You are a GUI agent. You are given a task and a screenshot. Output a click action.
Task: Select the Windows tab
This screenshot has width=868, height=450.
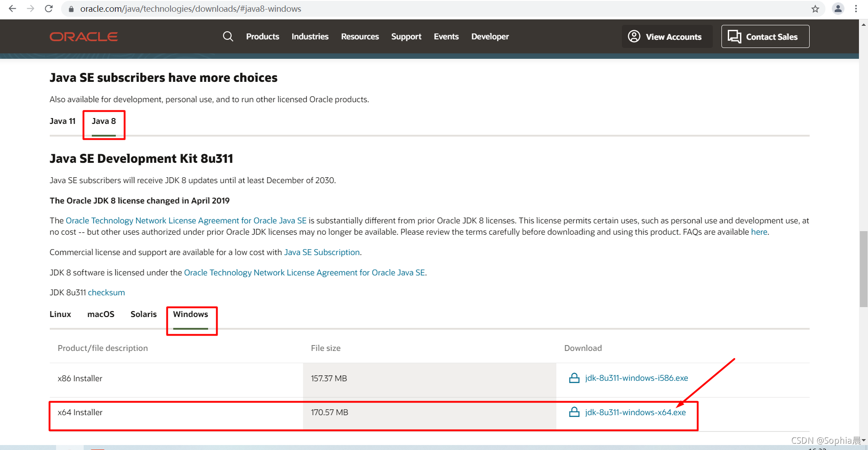tap(190, 314)
